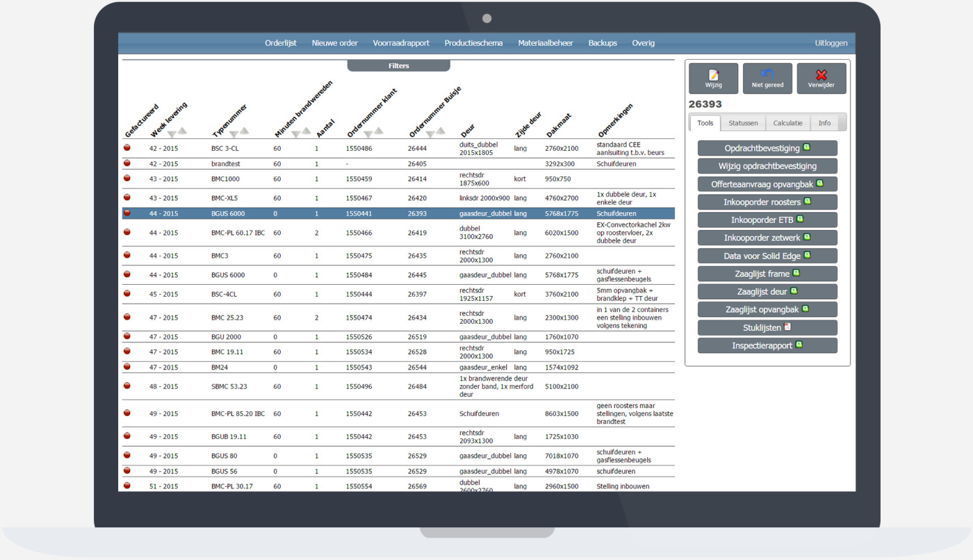
Task: Toggle red Gefactureerd dot for BSC-4CL
Action: point(127,293)
